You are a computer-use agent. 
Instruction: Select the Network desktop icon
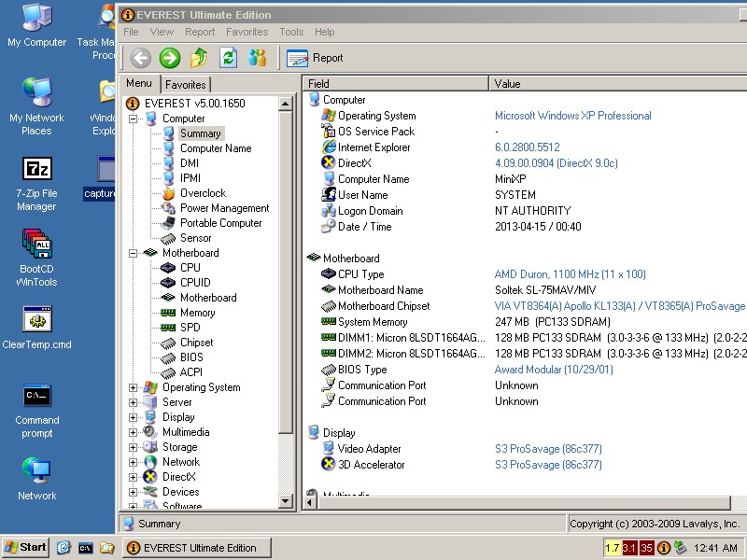pos(36,479)
